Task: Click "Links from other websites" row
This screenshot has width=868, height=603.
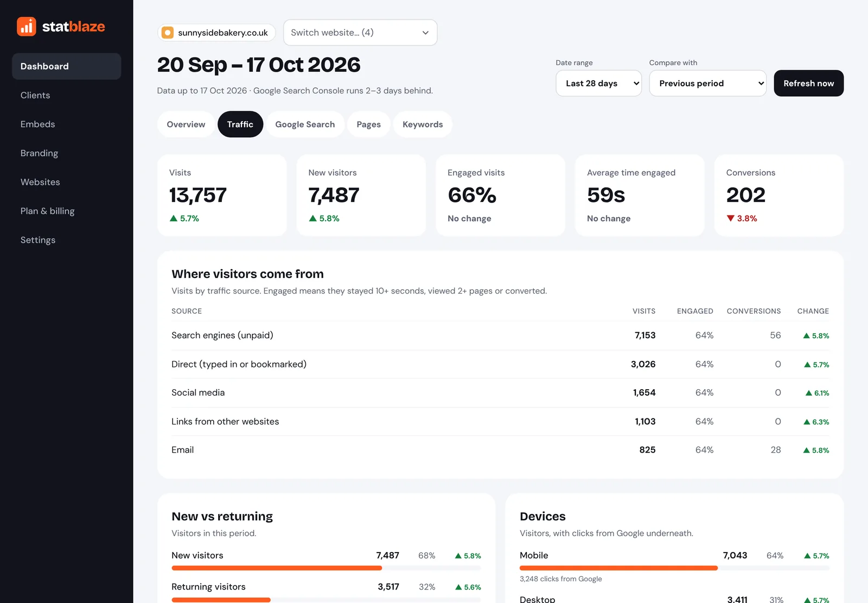Action: pyautogui.click(x=500, y=422)
